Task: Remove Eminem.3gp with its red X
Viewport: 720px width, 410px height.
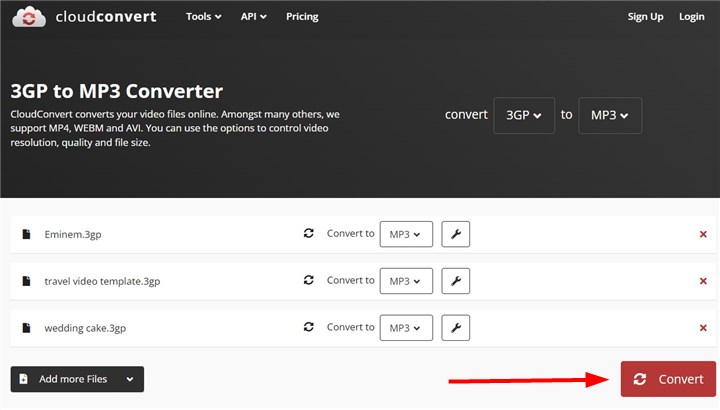Action: pyautogui.click(x=703, y=234)
